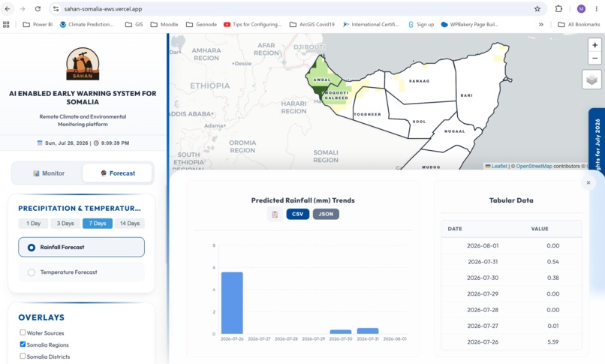Open the Sign up bookmark
This screenshot has height=364, width=605.
pos(421,24)
